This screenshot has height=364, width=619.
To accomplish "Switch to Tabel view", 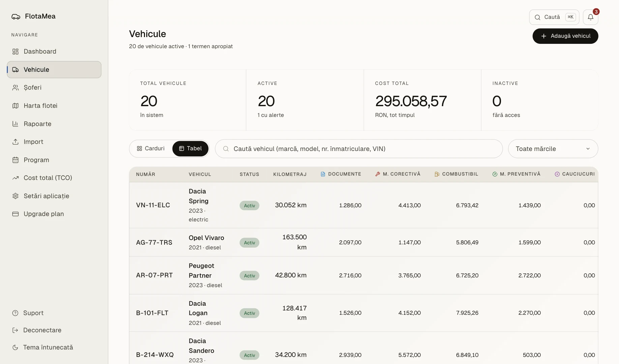I will (x=190, y=149).
